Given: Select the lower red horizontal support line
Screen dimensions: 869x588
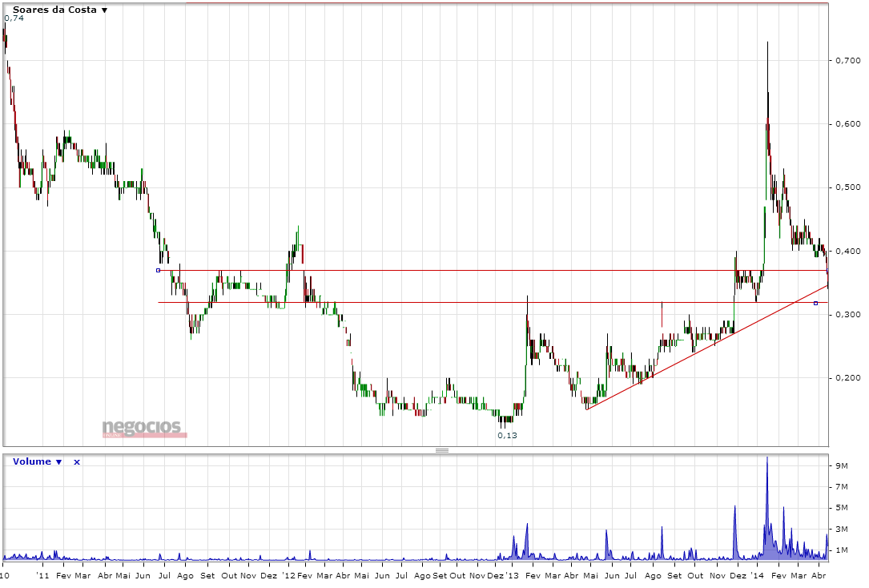Looking at the screenshot, I should click(x=493, y=303).
